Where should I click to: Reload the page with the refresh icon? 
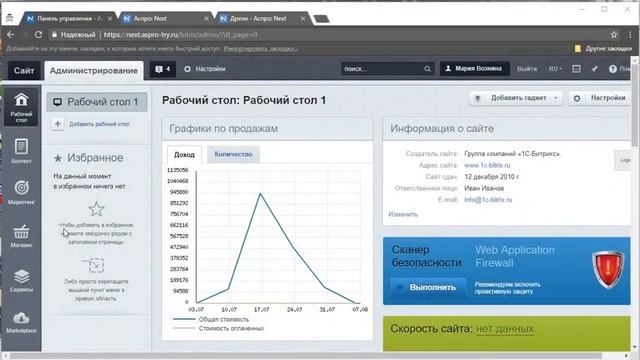38,35
